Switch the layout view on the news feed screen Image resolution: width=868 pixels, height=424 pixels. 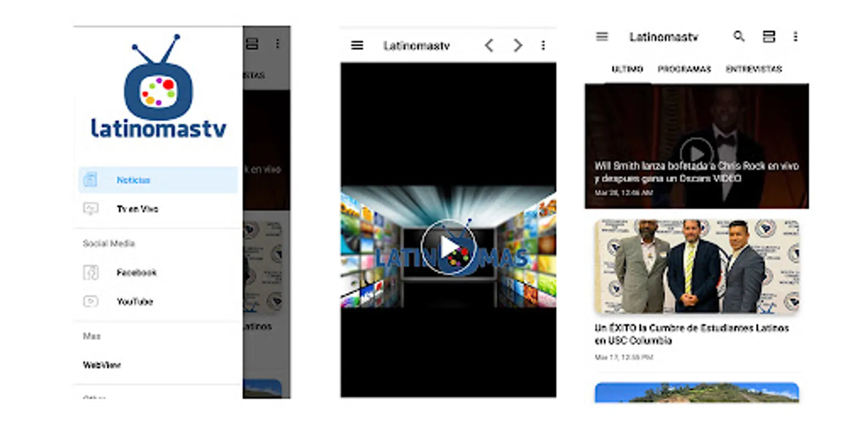pos(769,37)
